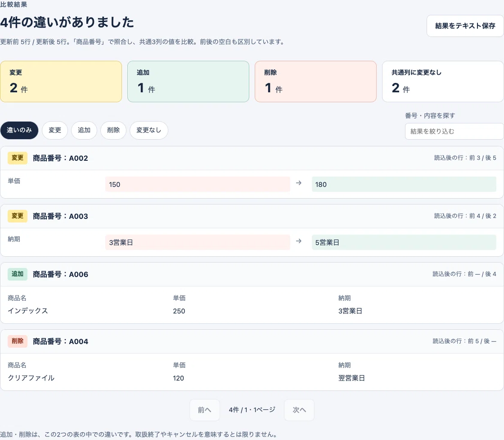Go to next page with 次へ
Screen dimensions: 504x440
299,410
